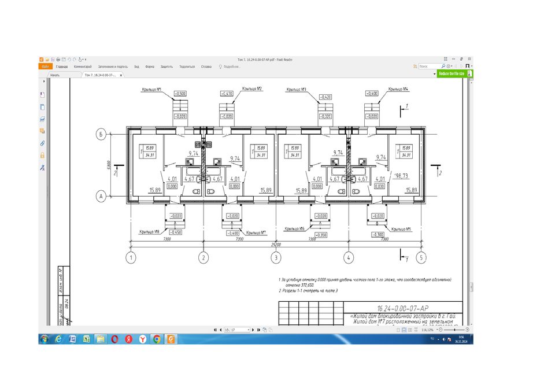Click the Foxit Reader taskbar icon
Image resolution: width=555 pixels, height=392 pixels.
tap(171, 339)
